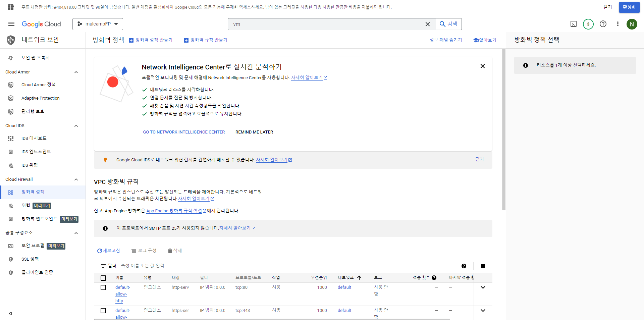Click the Google Cloud logo
Screen dimensions: 644x320
pyautogui.click(x=41, y=24)
